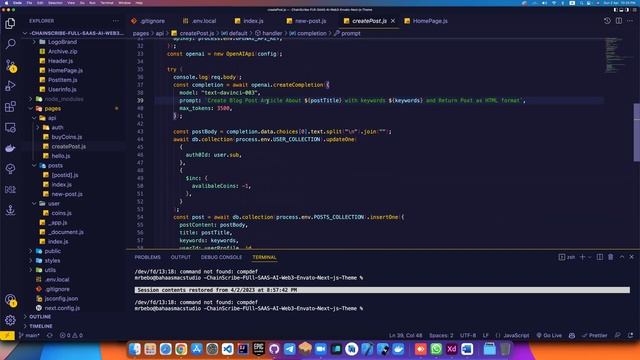Open terminal launch profile dropdown arrow

click(x=589, y=257)
